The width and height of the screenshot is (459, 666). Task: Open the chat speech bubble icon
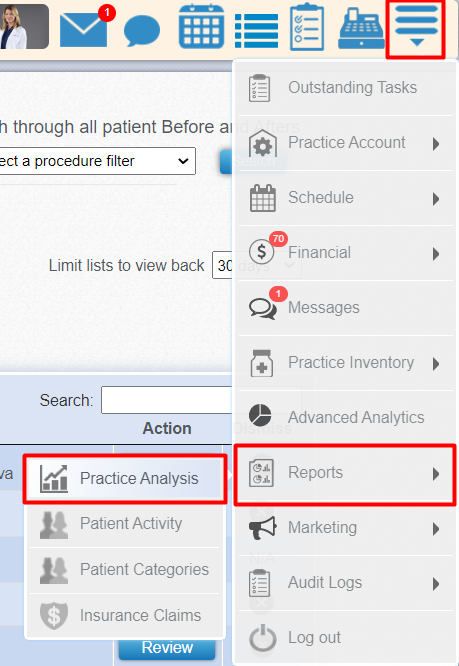pyautogui.click(x=142, y=31)
